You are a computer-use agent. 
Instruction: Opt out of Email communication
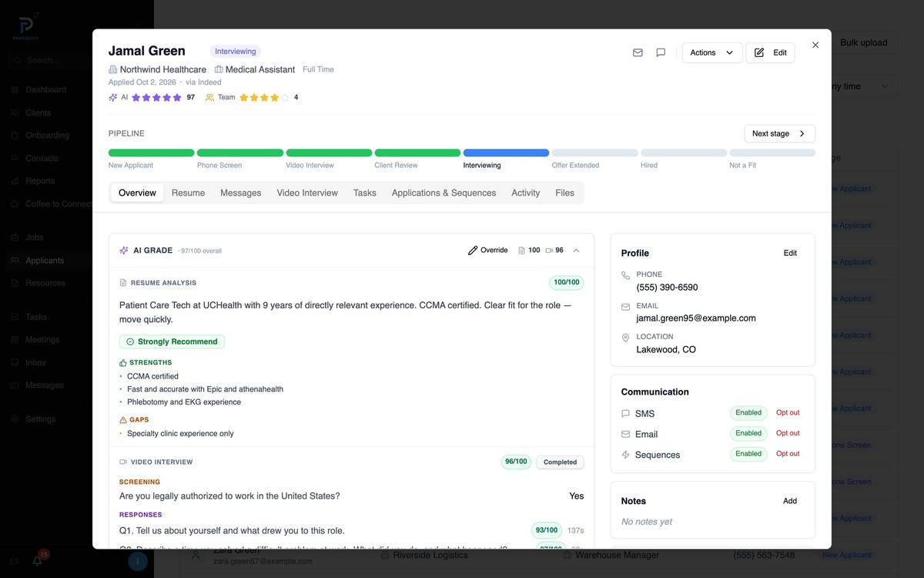[x=788, y=433]
